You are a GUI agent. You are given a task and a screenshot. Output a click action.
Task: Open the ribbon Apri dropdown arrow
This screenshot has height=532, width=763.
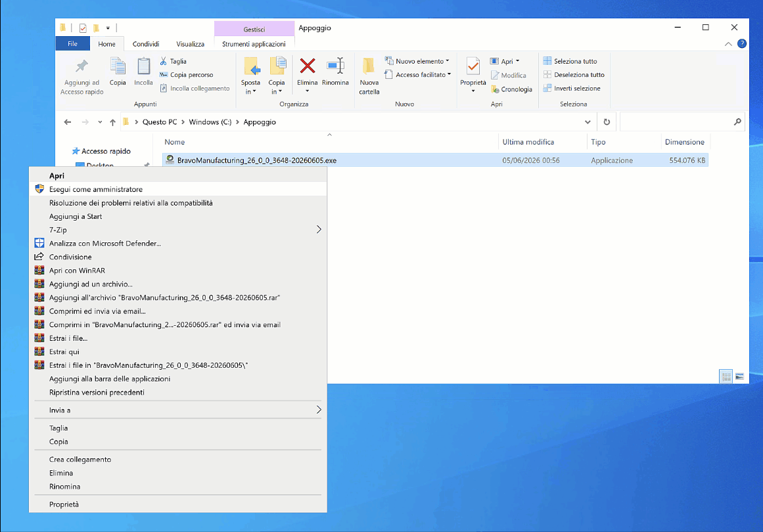coord(517,61)
